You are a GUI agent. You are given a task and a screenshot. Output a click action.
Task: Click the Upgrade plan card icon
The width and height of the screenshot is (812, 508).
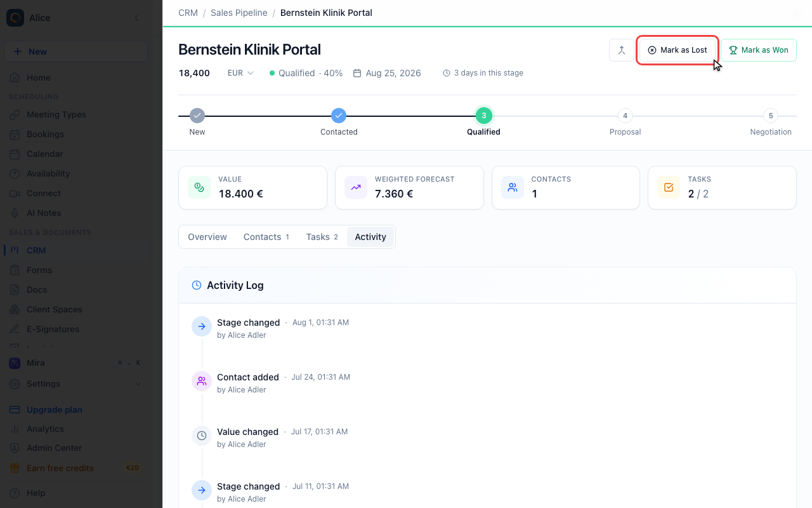[x=15, y=410]
